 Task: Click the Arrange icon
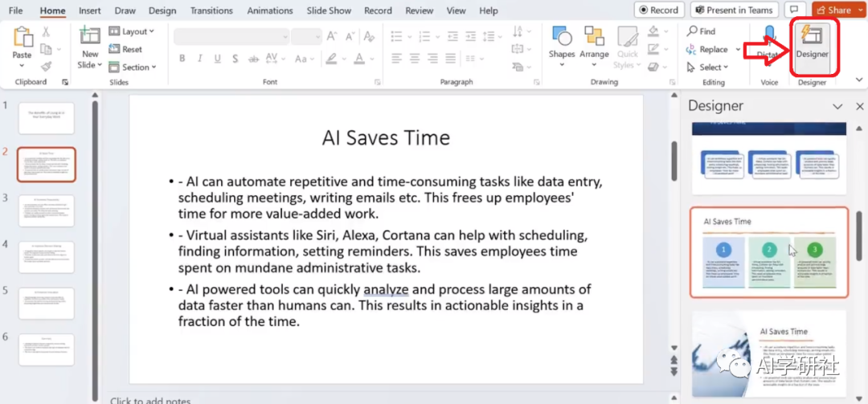click(594, 36)
